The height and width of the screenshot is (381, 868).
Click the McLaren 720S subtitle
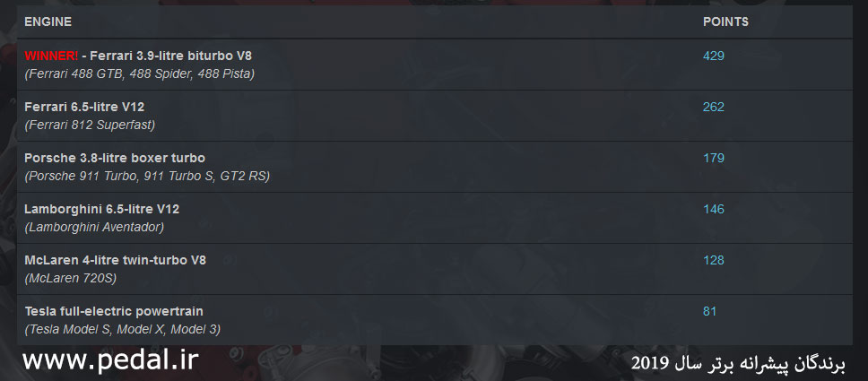click(x=70, y=279)
